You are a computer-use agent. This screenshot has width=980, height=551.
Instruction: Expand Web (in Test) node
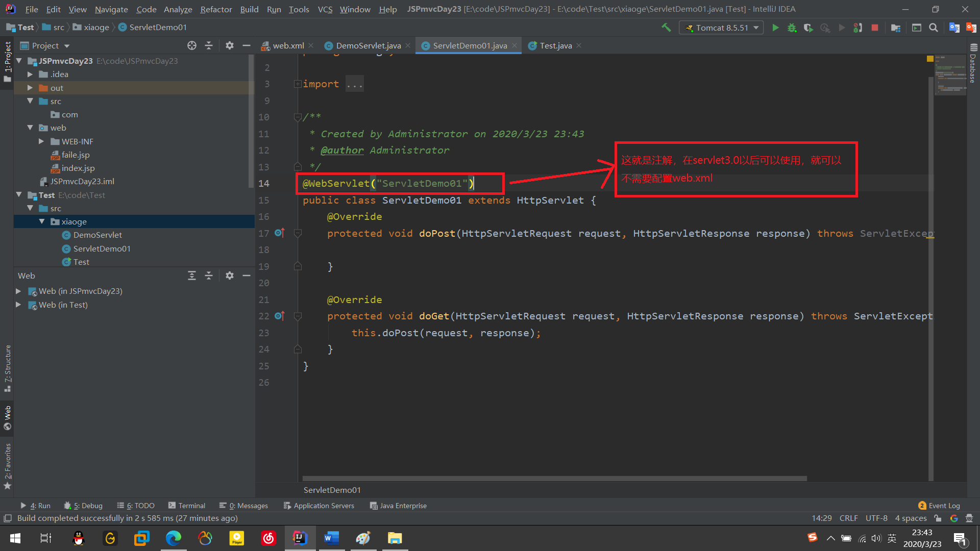pos(18,305)
